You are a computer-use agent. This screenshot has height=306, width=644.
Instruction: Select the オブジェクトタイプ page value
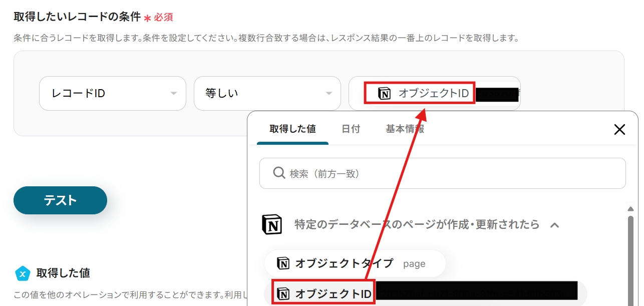[x=355, y=263]
